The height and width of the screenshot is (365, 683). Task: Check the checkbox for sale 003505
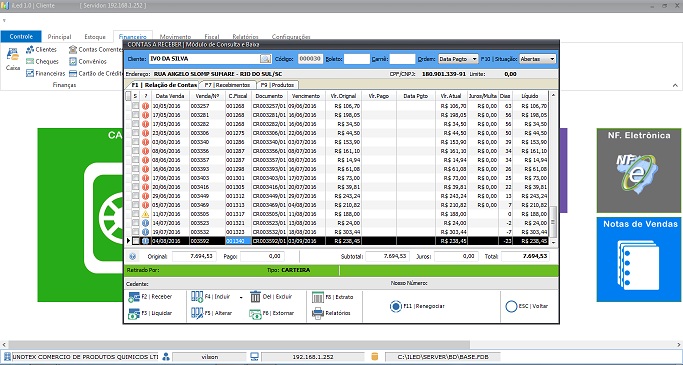click(136, 214)
